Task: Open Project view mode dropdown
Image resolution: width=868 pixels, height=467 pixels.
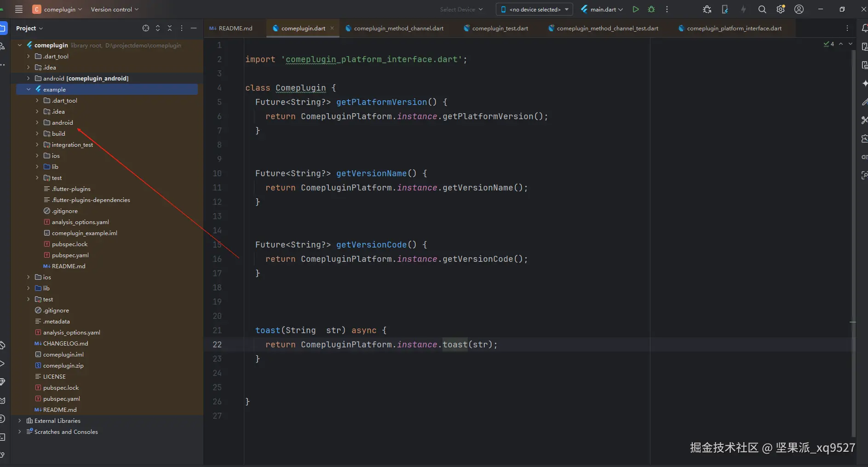Action: pos(29,28)
